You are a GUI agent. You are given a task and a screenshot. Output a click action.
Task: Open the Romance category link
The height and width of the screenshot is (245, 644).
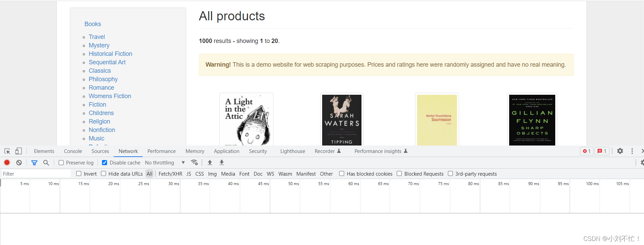click(101, 88)
